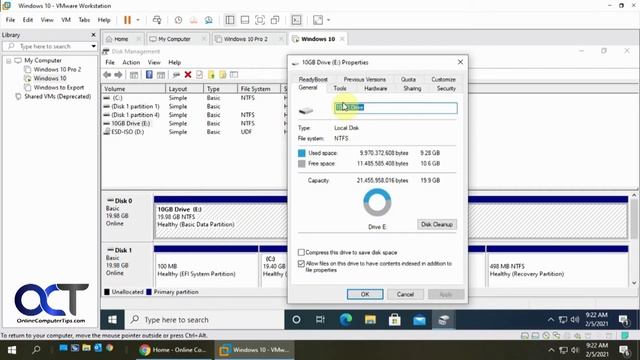Open the Tools tab in Properties
This screenshot has width=640, height=360.
340,88
